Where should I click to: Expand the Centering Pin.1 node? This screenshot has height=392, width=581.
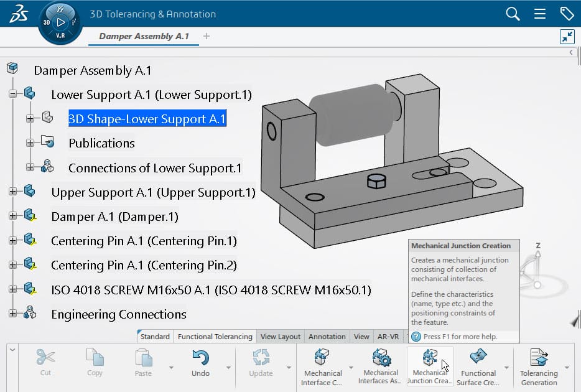[x=13, y=240]
